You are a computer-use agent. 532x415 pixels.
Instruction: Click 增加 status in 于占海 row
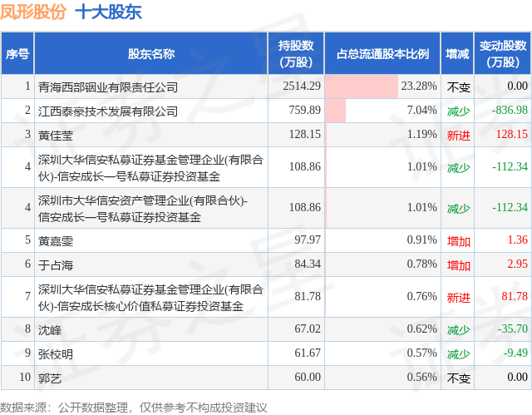click(x=458, y=265)
